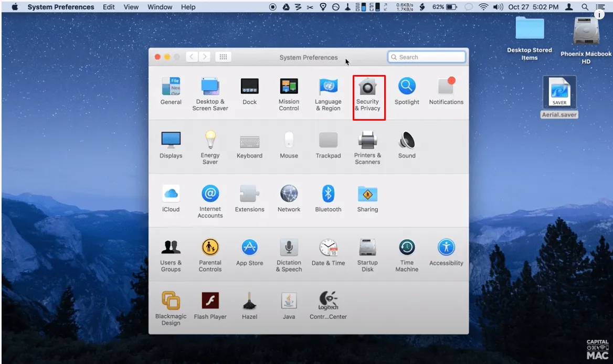The height and width of the screenshot is (364, 613).
Task: Open the Window menu
Action: tap(160, 7)
